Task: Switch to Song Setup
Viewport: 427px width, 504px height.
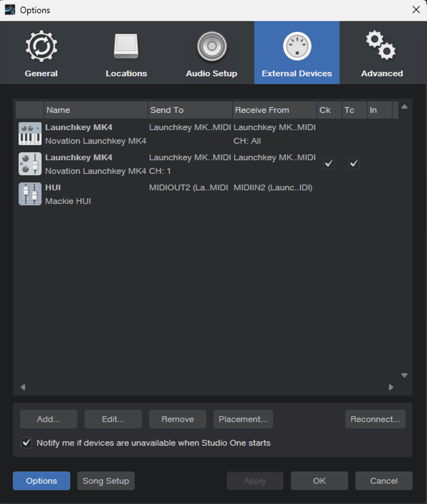Action: tap(106, 481)
